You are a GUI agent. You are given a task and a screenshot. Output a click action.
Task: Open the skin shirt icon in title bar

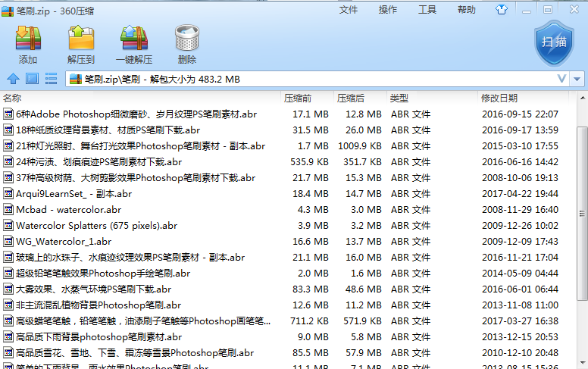click(x=523, y=10)
